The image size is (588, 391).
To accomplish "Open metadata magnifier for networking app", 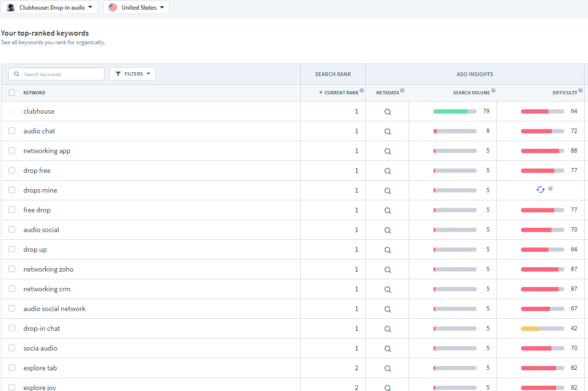I will (x=388, y=151).
